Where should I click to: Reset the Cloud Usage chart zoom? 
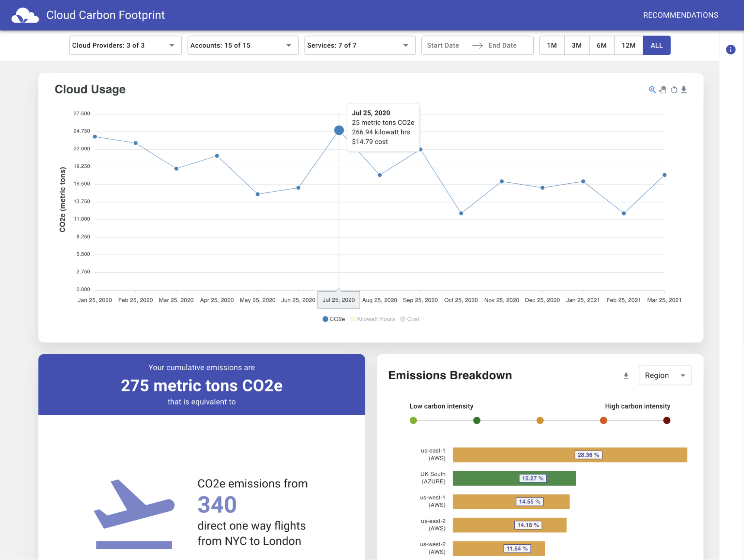[674, 90]
